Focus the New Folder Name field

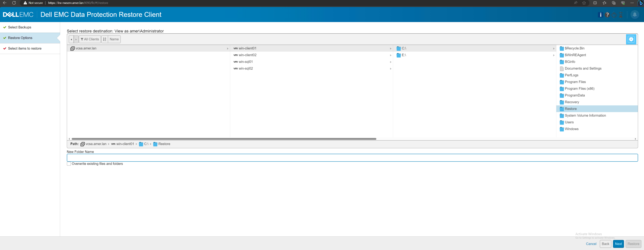coord(352,158)
